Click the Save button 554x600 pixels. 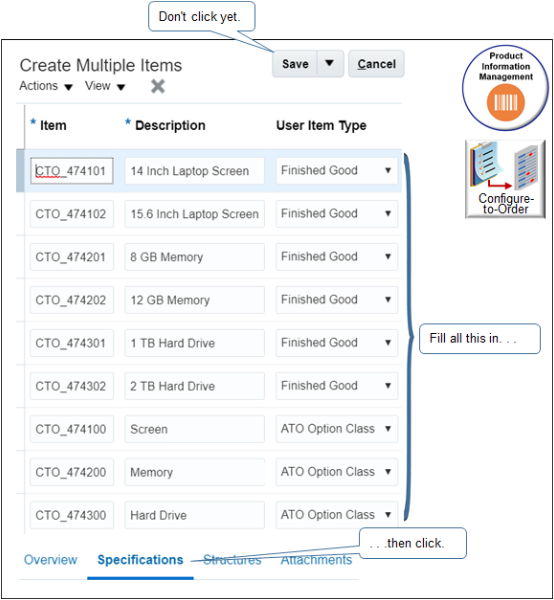coord(295,64)
